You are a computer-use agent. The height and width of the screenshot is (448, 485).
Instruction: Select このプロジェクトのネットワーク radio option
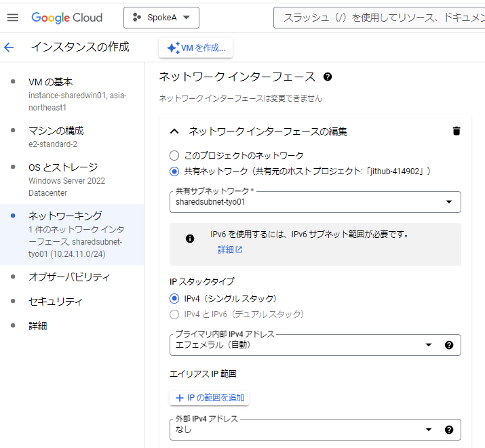coord(174,155)
